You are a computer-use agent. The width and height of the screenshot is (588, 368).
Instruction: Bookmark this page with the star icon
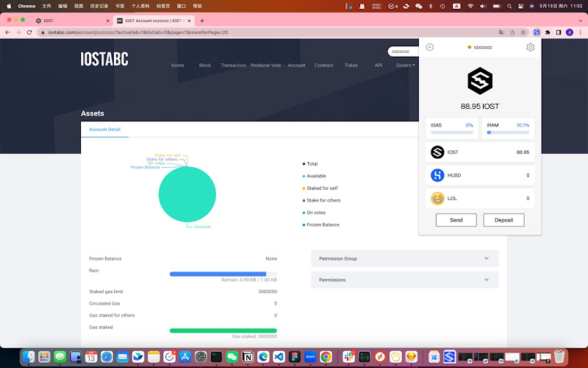pyautogui.click(x=523, y=32)
